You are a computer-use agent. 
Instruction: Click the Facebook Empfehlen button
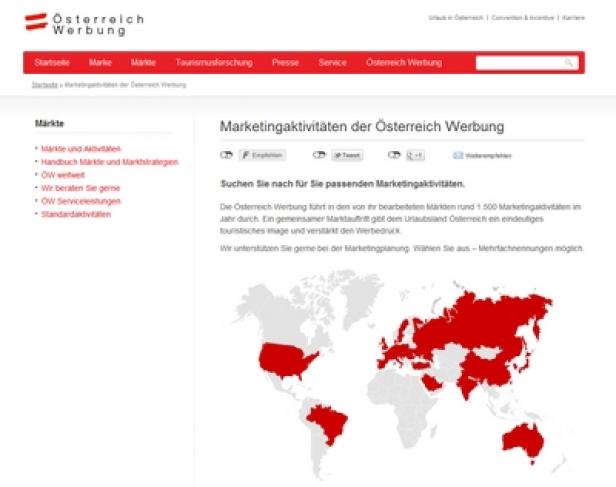pyautogui.click(x=262, y=155)
